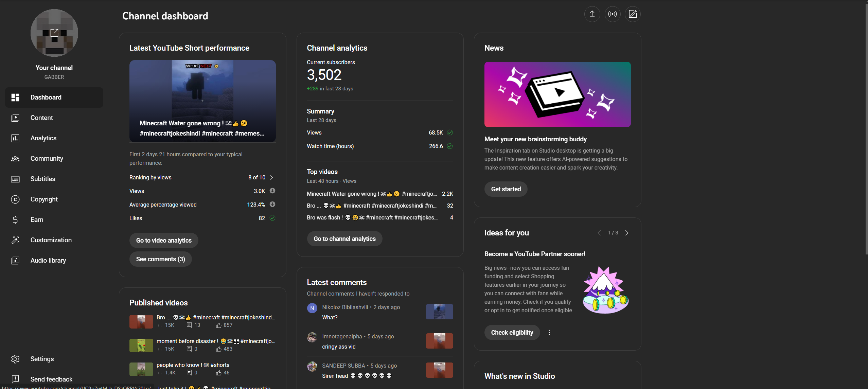Click the Content play icon in sidebar

coord(15,118)
